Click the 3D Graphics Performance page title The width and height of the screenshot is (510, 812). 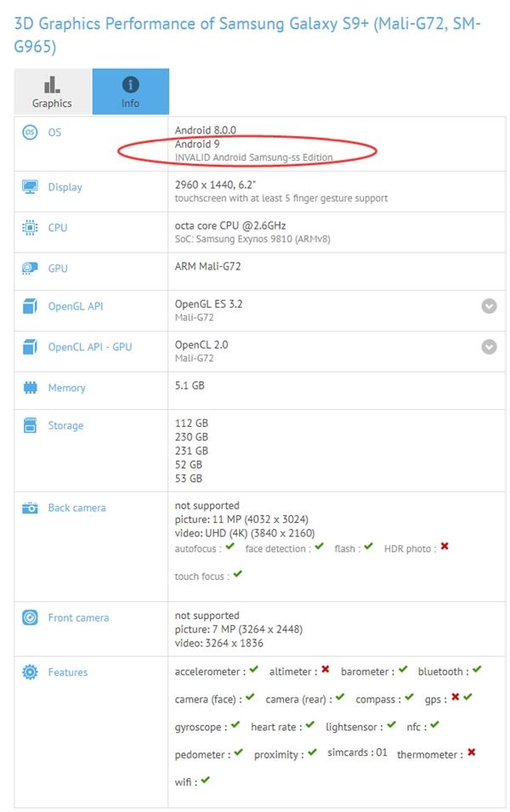247,35
